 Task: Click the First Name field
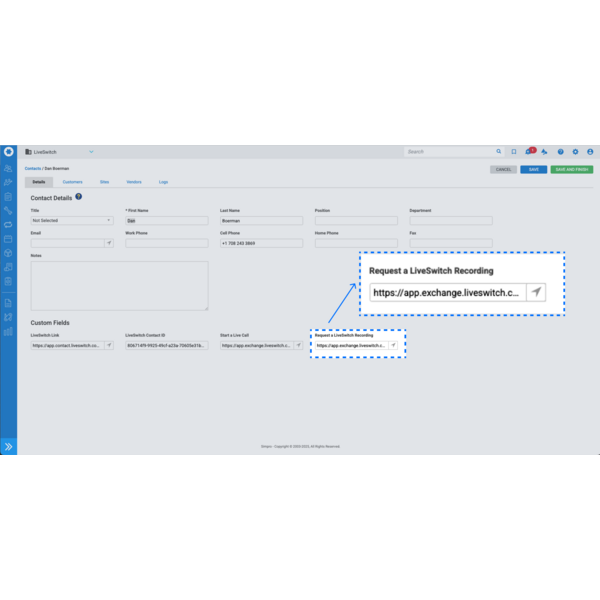tap(167, 220)
